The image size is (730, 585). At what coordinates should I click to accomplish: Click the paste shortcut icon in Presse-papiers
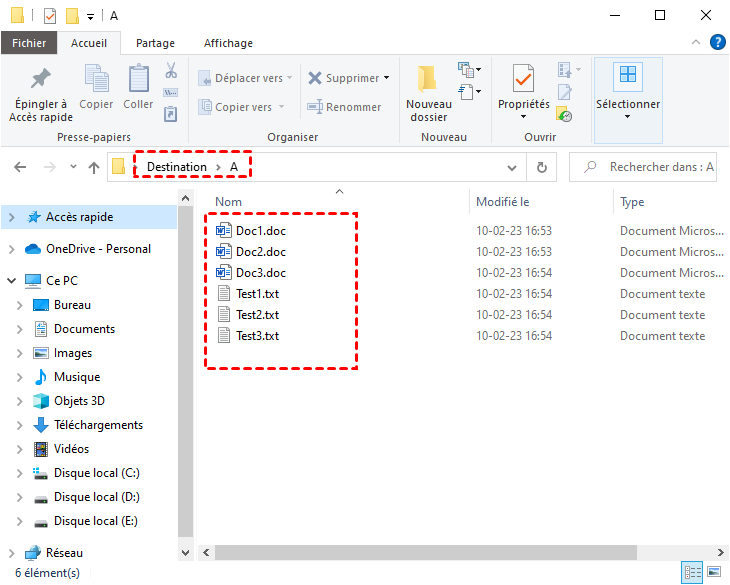(171, 114)
